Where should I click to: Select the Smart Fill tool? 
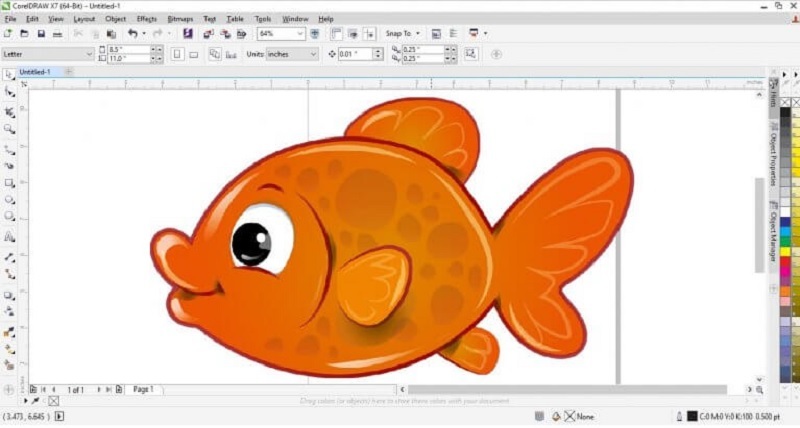9,365
